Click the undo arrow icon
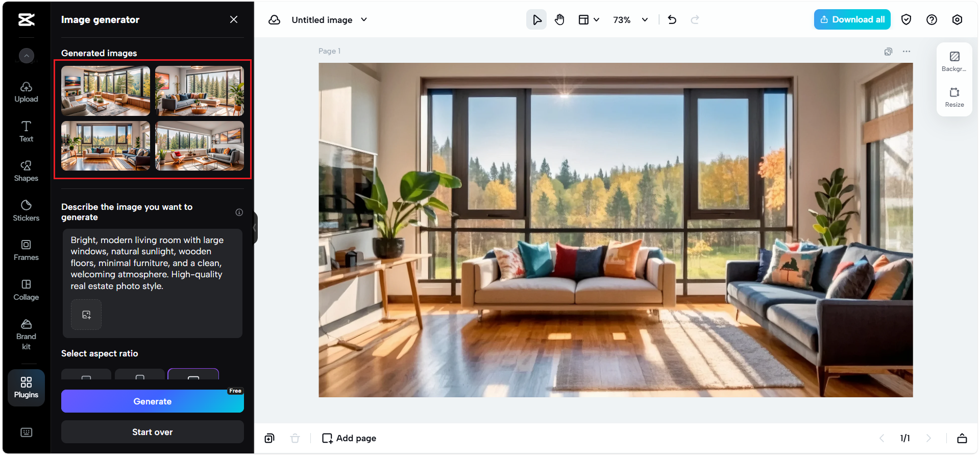980x456 pixels. tap(672, 20)
